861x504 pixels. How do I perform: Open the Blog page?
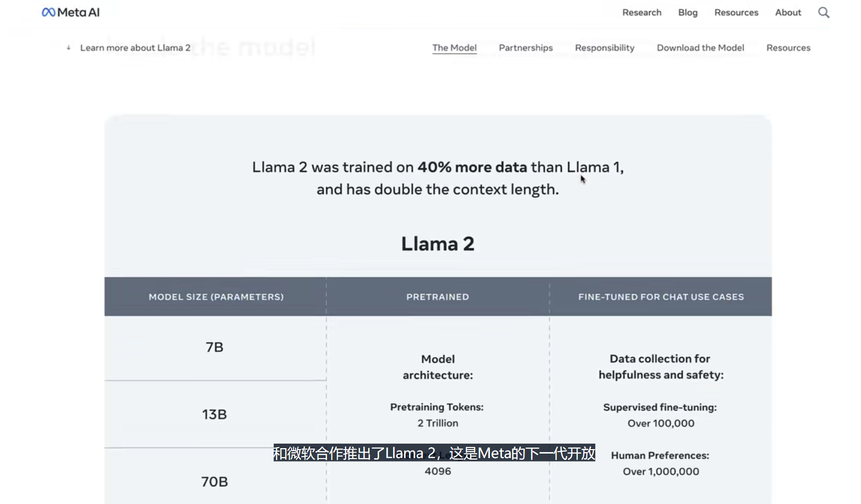tap(688, 12)
